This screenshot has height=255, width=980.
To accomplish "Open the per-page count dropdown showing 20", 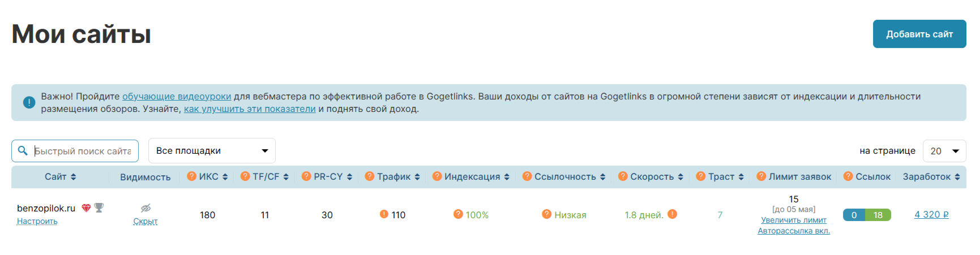I will coord(944,151).
